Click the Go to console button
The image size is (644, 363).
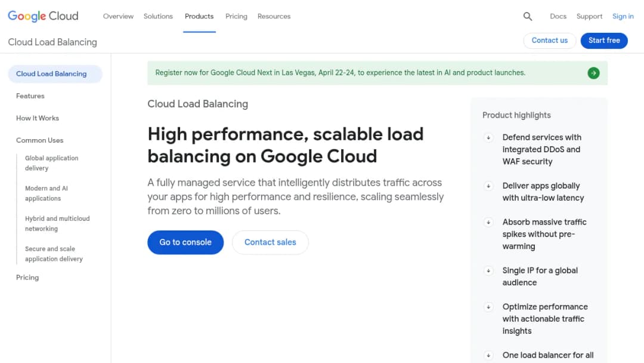pyautogui.click(x=185, y=242)
